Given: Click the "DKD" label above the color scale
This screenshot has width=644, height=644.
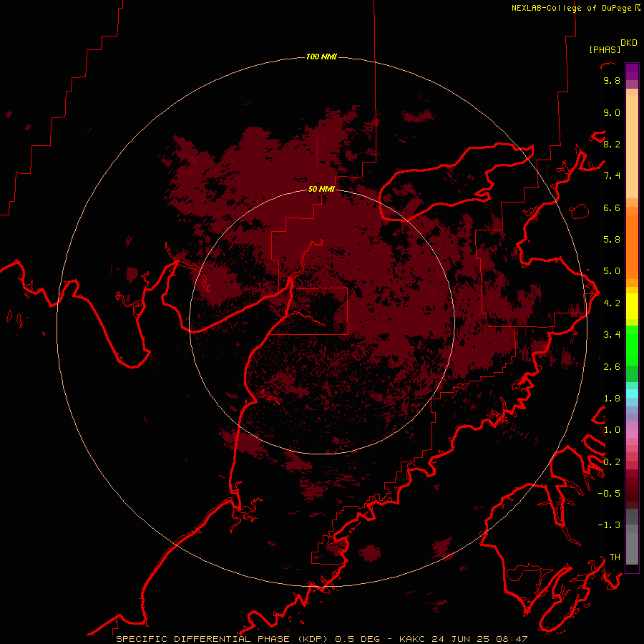Looking at the screenshot, I should pyautogui.click(x=629, y=43).
